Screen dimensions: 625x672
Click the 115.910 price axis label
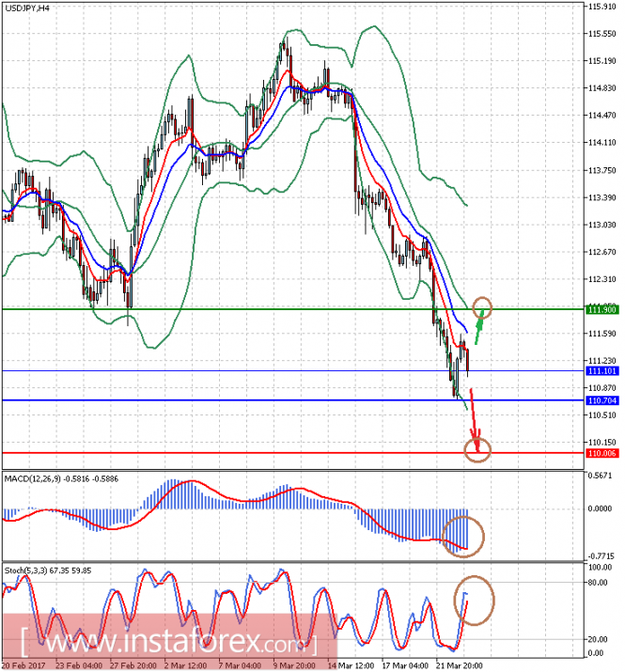pos(601,7)
